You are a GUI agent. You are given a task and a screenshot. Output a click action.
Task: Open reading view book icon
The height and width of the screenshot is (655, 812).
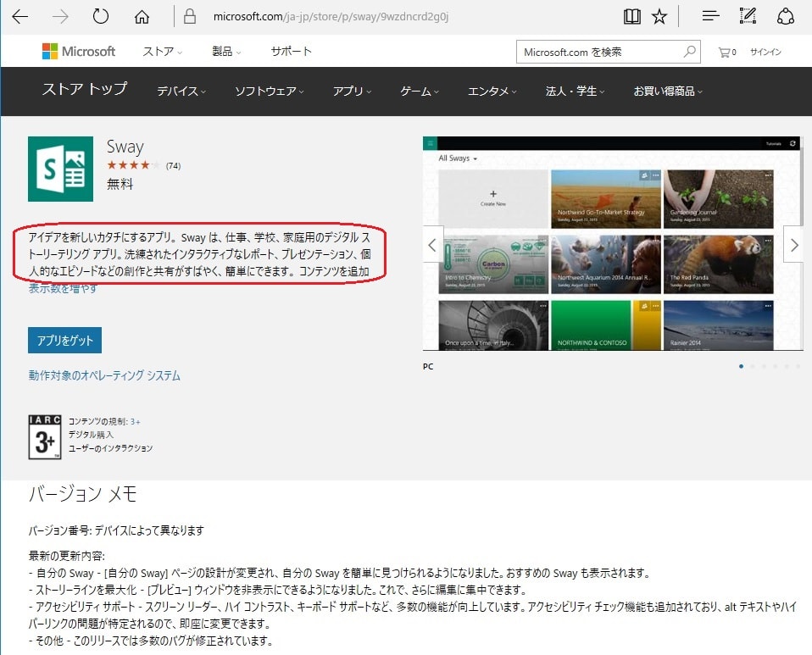tap(631, 17)
